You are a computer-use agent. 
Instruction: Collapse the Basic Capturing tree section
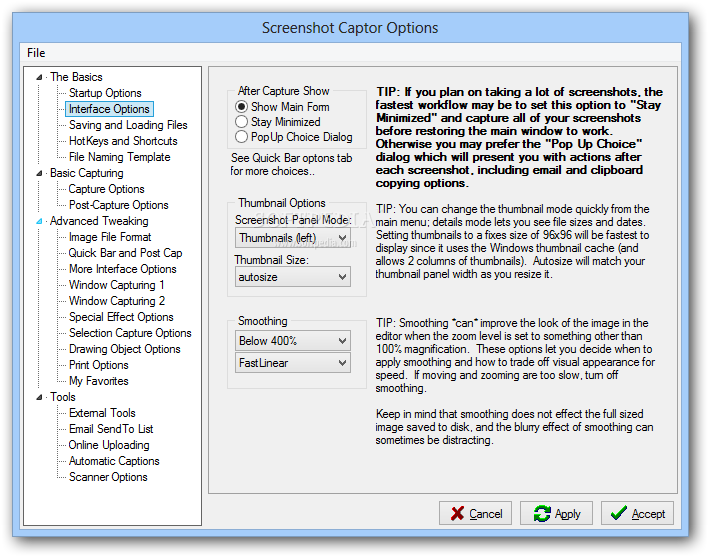click(x=39, y=173)
